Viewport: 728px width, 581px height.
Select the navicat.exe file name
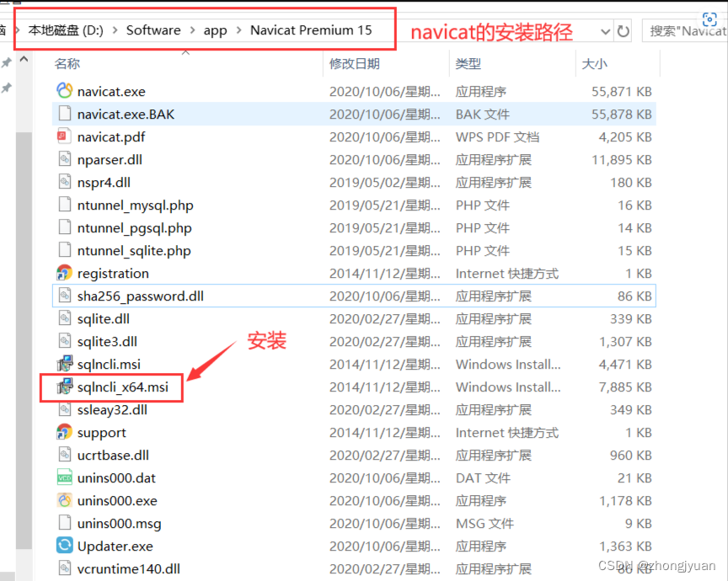pyautogui.click(x=111, y=92)
